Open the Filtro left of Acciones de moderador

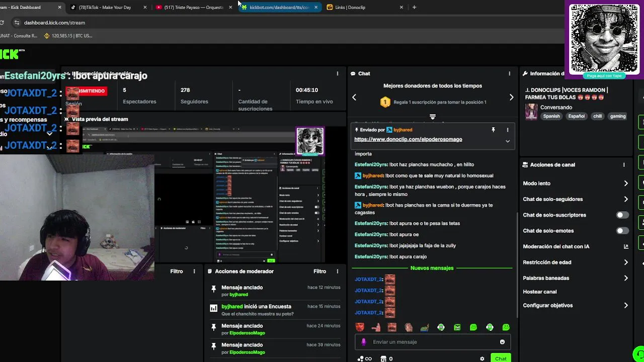177,271
